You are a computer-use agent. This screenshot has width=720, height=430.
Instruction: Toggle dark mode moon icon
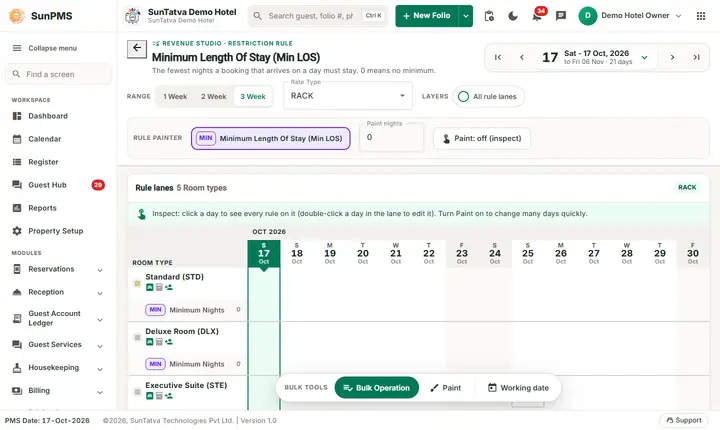click(513, 16)
